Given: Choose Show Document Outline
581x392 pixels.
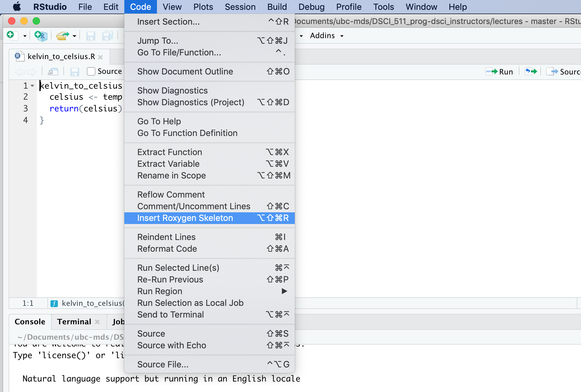Looking at the screenshot, I should [210, 71].
